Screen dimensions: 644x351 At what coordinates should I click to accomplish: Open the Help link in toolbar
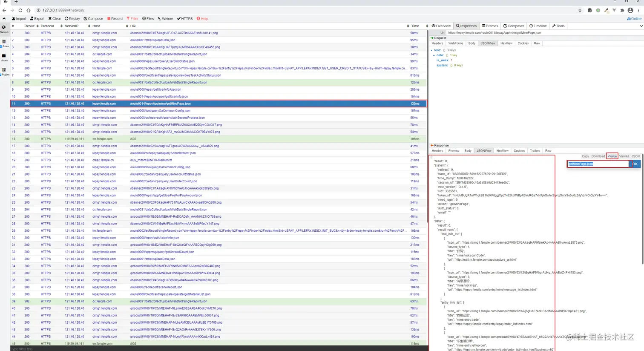point(202,19)
